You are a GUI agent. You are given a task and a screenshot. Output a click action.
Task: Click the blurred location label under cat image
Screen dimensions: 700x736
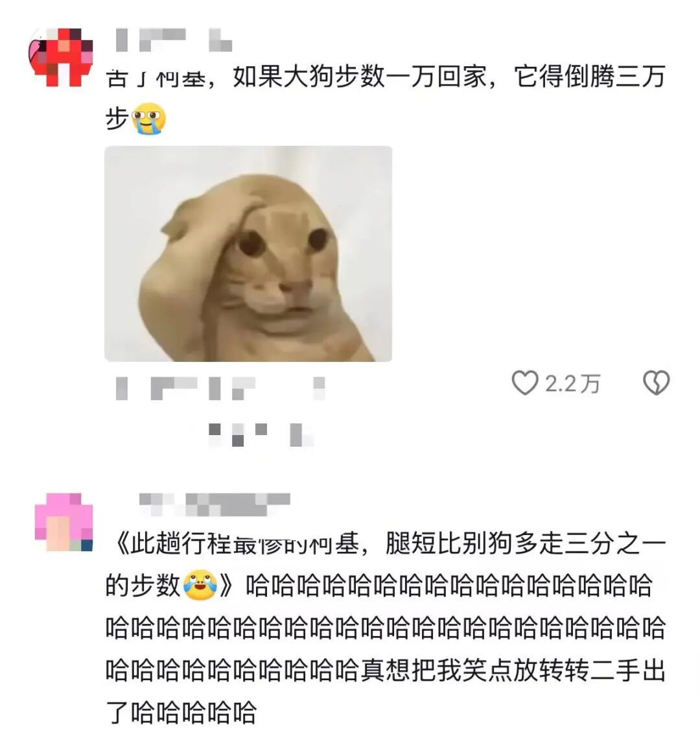pos(232,388)
